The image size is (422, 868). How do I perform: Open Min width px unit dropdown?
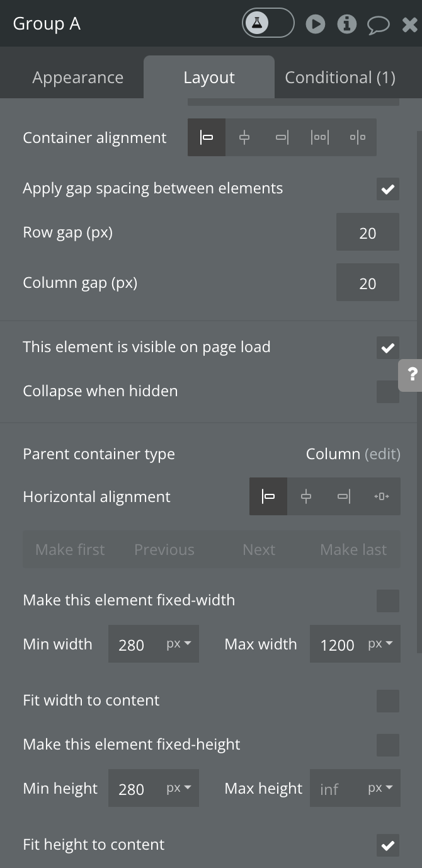coord(179,644)
